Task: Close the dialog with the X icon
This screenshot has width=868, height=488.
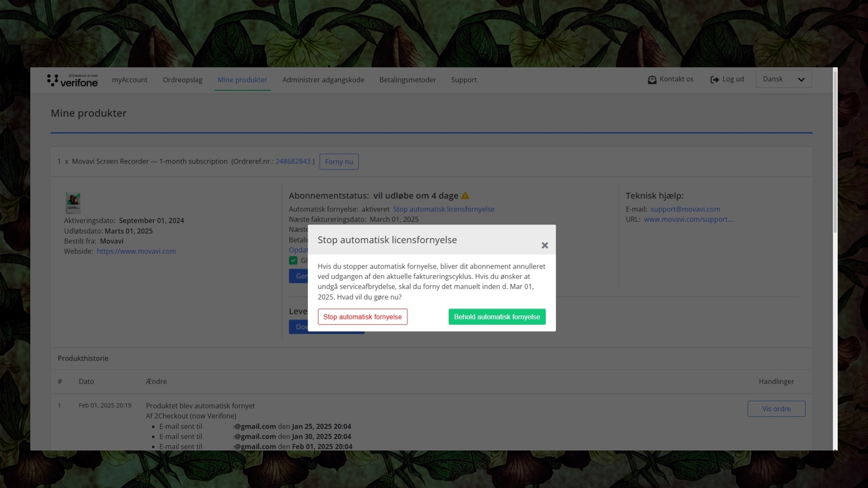Action: click(x=545, y=245)
